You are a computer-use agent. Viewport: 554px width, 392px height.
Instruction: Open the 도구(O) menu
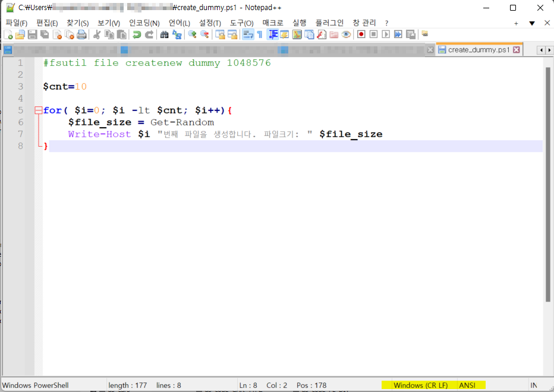click(242, 23)
